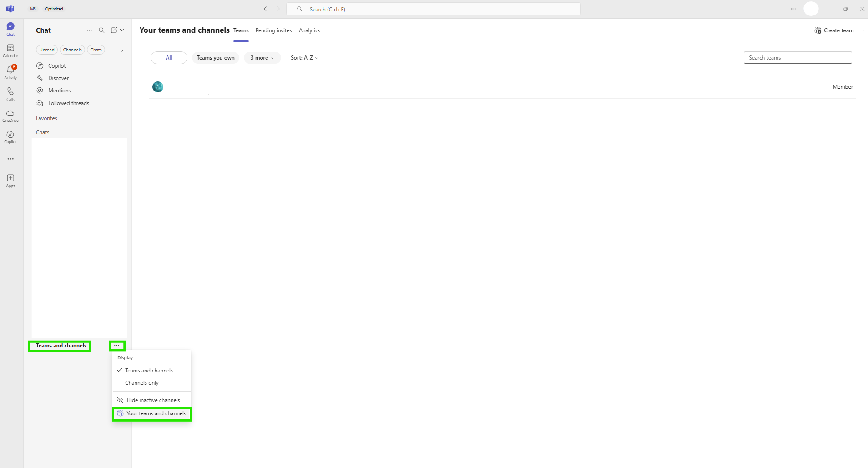The height and width of the screenshot is (468, 868).
Task: Click the Search teams input field
Action: (798, 58)
